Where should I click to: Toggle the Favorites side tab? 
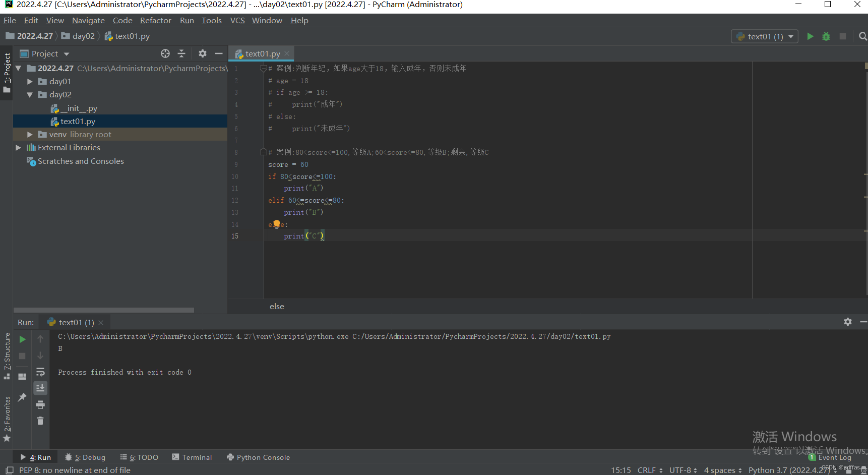click(x=7, y=419)
